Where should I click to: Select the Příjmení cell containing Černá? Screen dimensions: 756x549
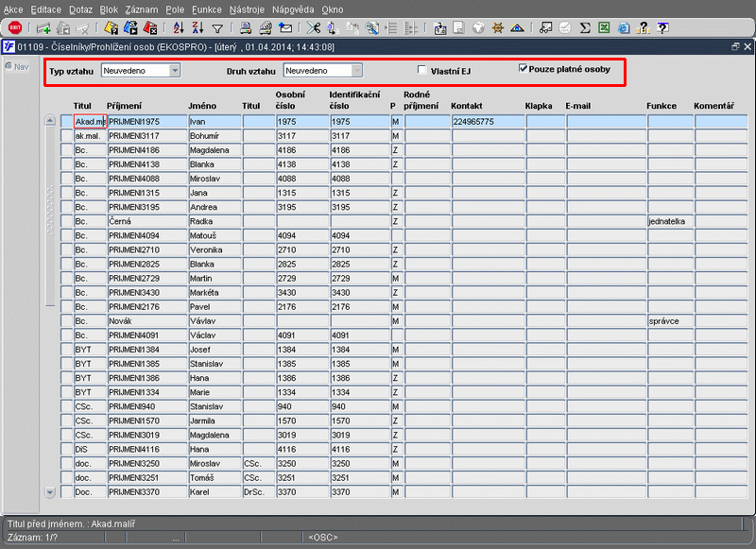[x=146, y=220]
